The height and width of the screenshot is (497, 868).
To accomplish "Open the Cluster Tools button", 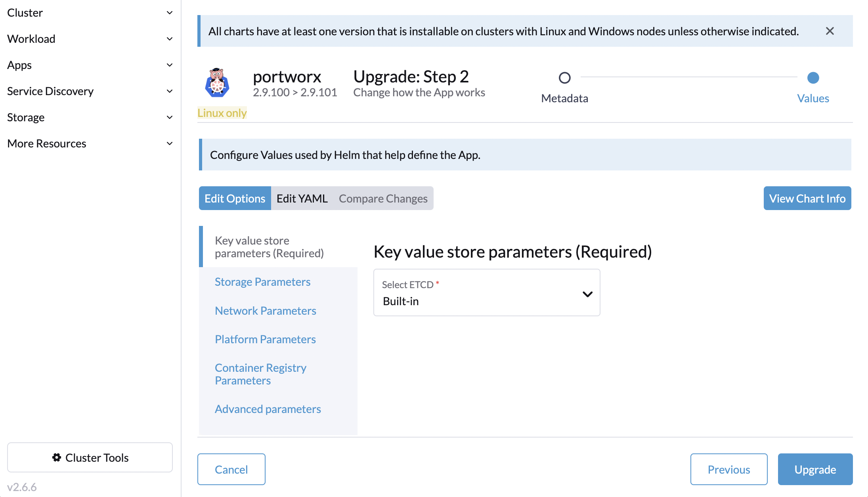I will pyautogui.click(x=90, y=457).
